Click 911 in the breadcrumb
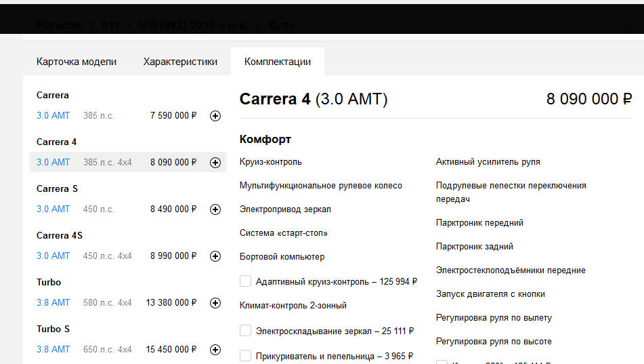The height and width of the screenshot is (364, 644). pyautogui.click(x=110, y=26)
